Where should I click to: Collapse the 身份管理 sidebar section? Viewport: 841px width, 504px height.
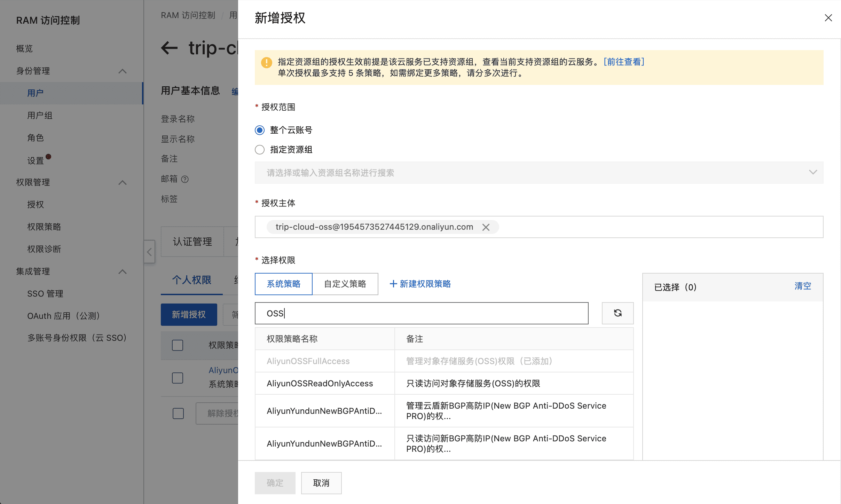[122, 71]
